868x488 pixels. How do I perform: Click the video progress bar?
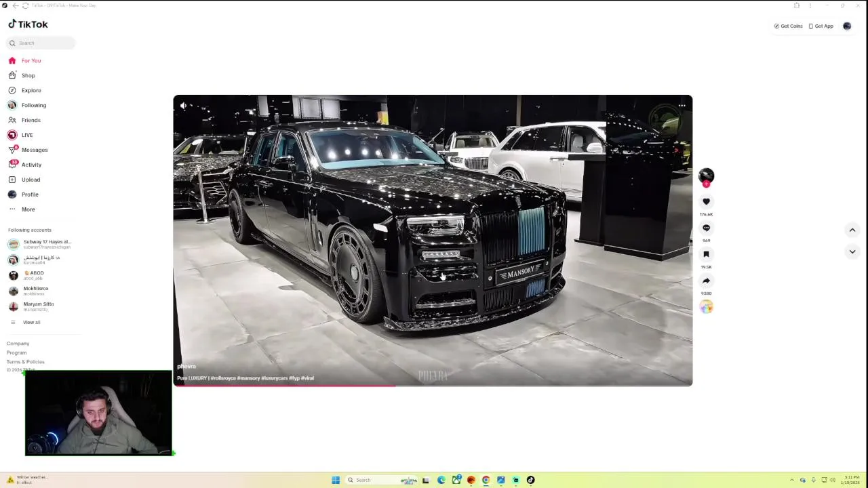pyautogui.click(x=433, y=386)
